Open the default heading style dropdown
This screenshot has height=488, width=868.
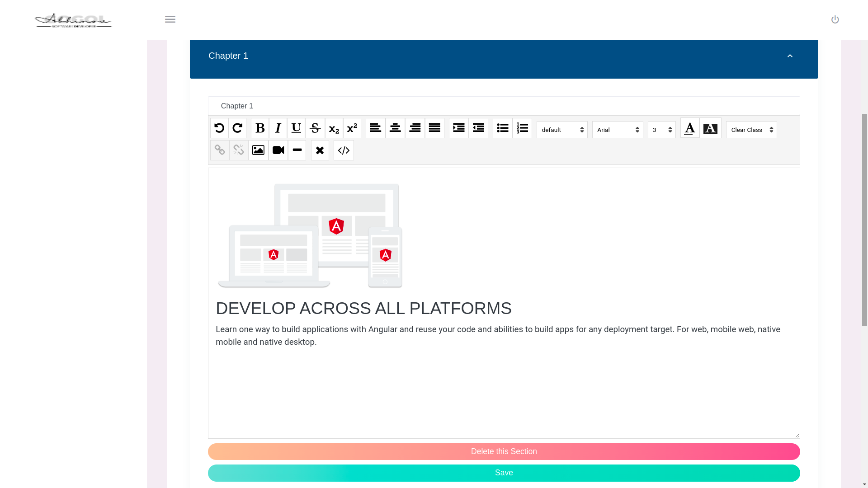pos(562,130)
